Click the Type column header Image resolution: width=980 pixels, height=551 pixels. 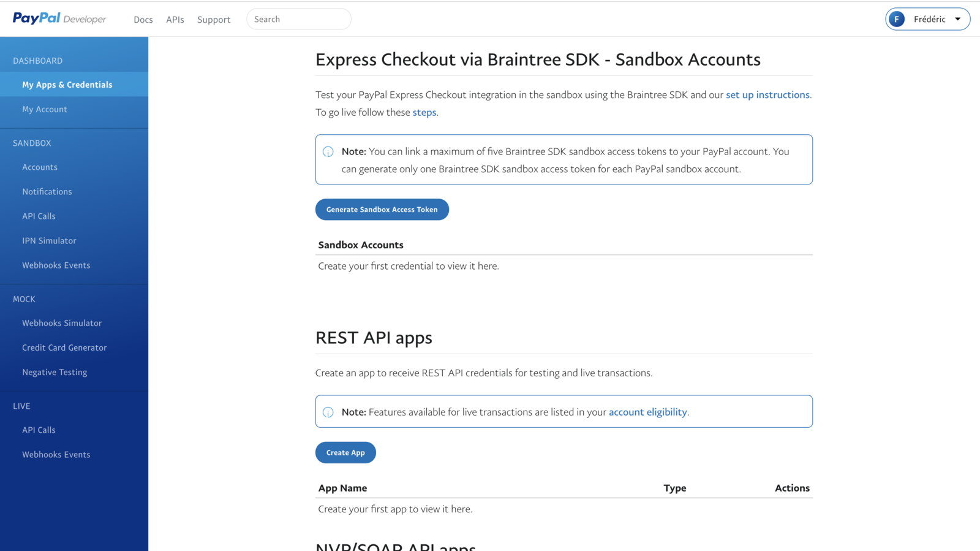coord(675,488)
